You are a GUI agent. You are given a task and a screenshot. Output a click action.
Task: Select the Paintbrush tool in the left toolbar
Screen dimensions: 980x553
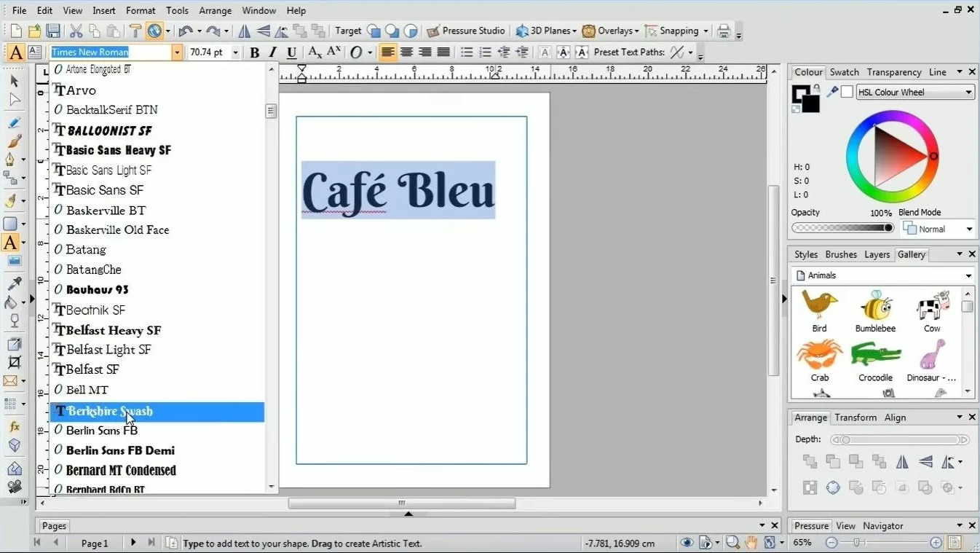pyautogui.click(x=14, y=141)
